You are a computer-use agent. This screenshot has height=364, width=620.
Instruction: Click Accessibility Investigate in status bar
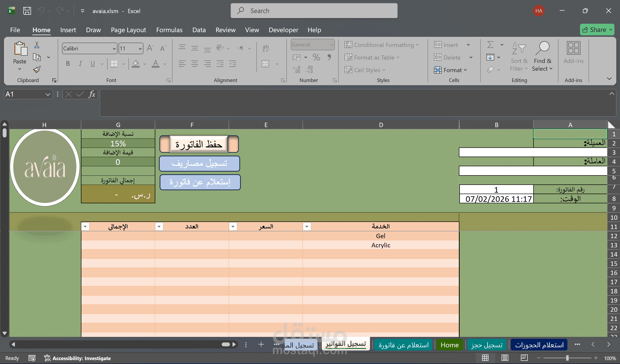[x=78, y=358]
